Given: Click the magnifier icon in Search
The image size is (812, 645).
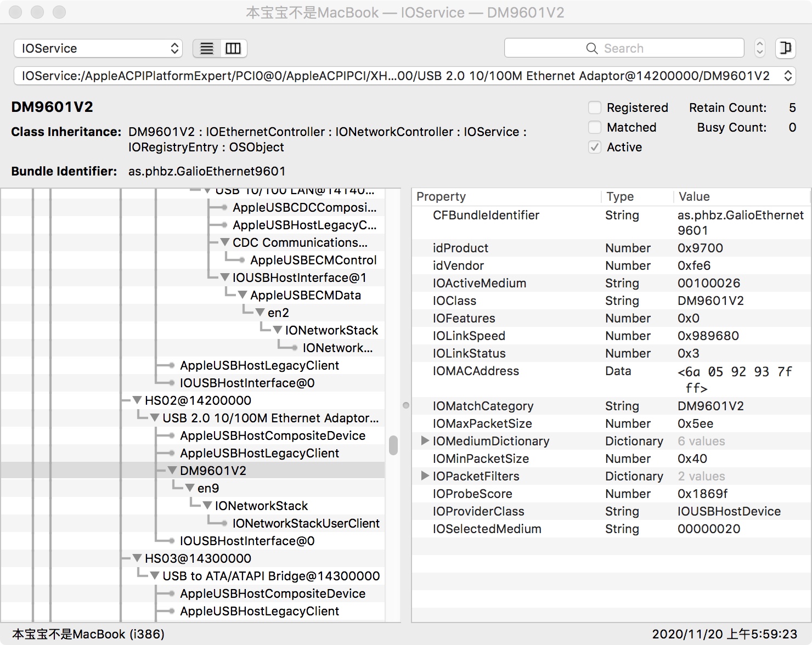Looking at the screenshot, I should pos(591,48).
